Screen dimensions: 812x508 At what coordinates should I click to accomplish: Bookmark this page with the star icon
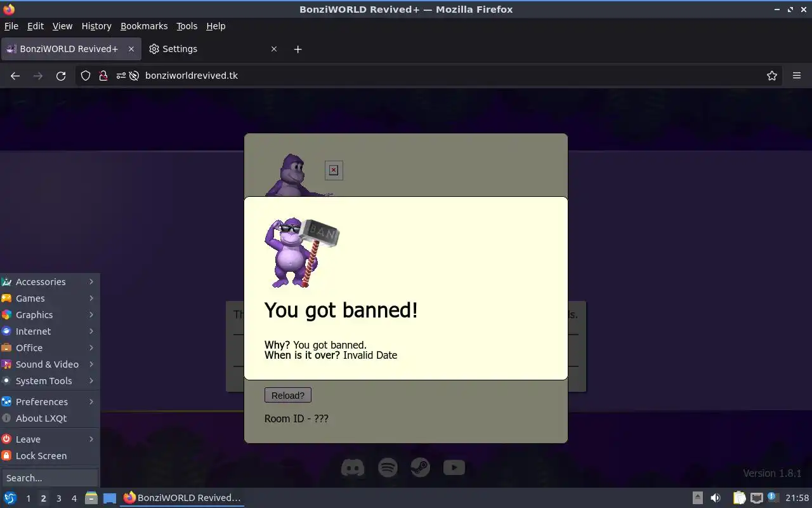coord(772,76)
